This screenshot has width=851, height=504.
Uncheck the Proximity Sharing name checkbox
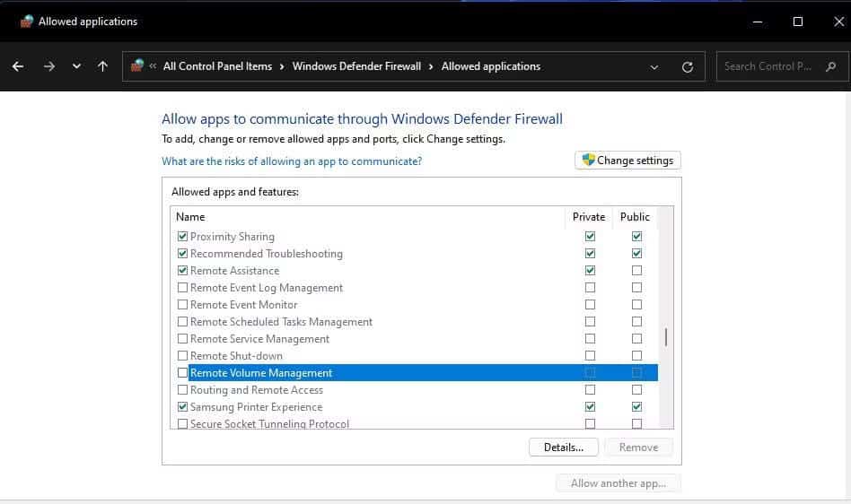[x=182, y=236]
